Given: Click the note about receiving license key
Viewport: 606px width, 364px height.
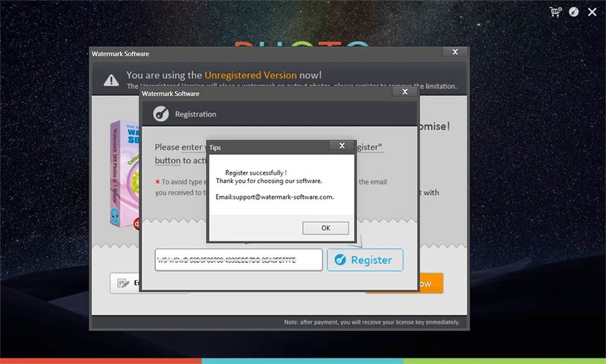Looking at the screenshot, I should coord(372,322).
